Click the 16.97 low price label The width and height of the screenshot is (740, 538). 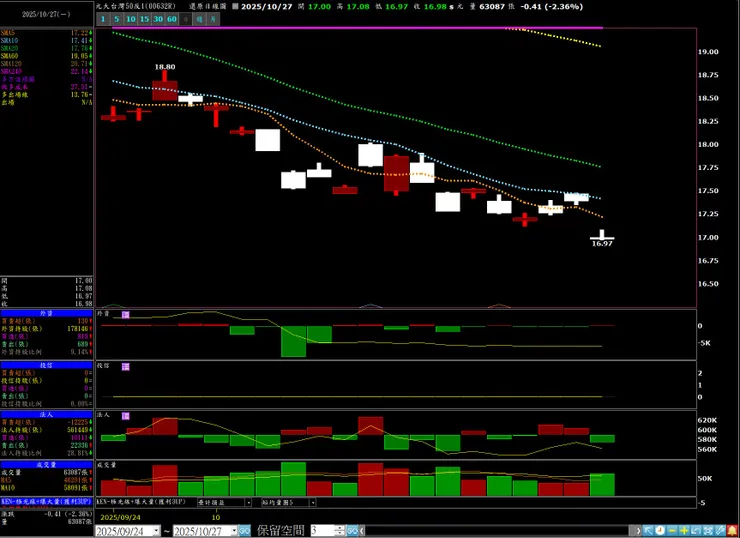[x=602, y=244]
